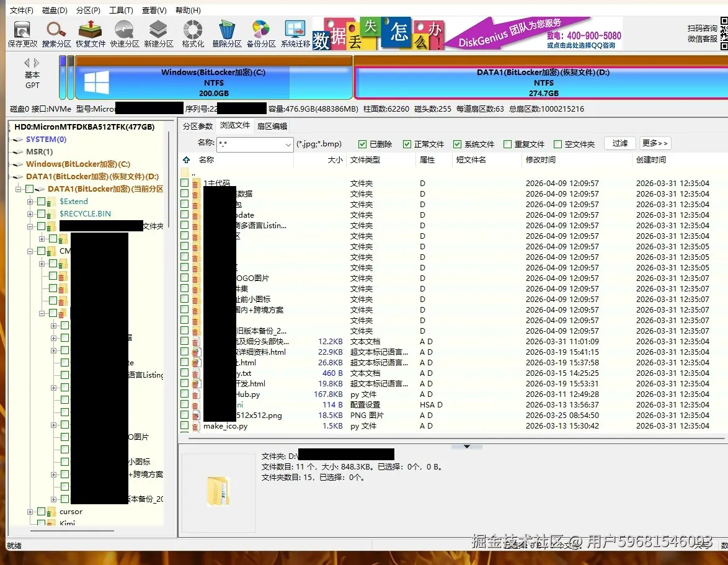The width and height of the screenshot is (728, 565).
Task: Collapse the CM folder tree node
Action: tap(30, 251)
